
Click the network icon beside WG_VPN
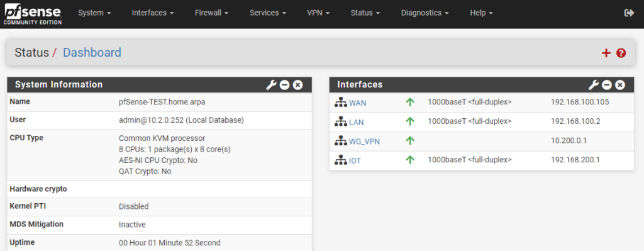click(340, 142)
